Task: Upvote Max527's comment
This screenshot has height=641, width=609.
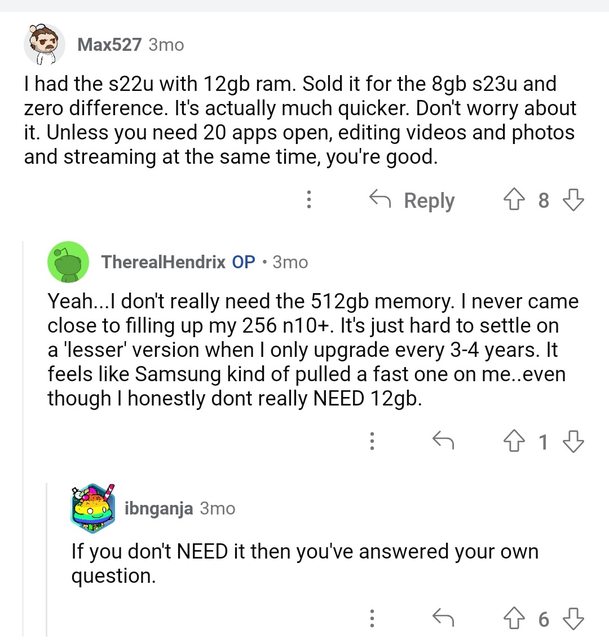Action: pos(513,200)
